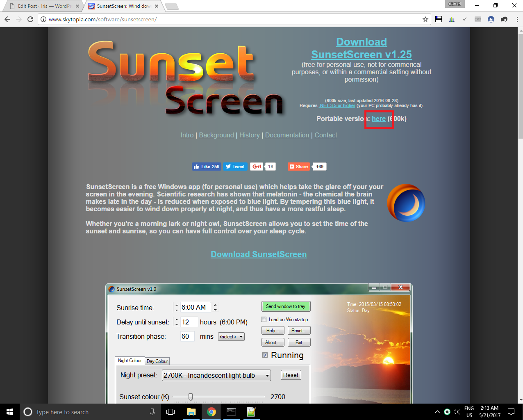Click the Exit button
Viewport: 523px width, 420px height.
coord(299,342)
